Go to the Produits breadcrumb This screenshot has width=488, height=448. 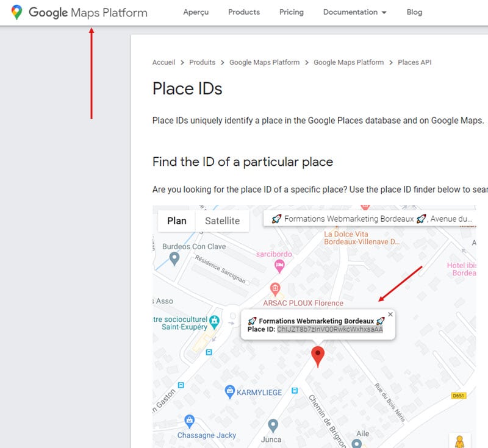[203, 62]
